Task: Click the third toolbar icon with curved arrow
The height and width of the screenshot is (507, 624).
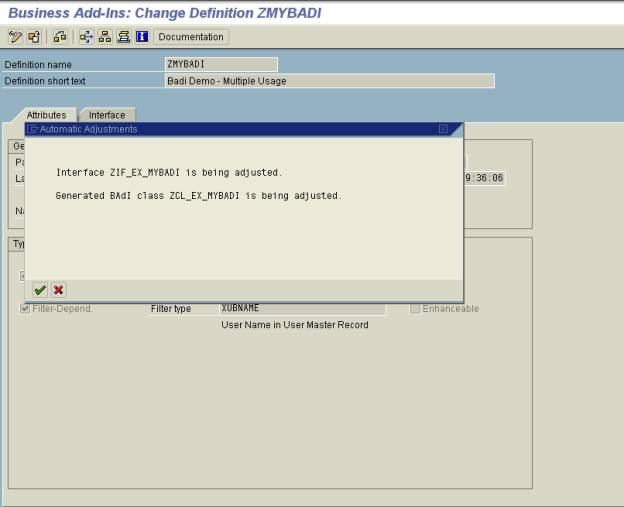Action: pyautogui.click(x=60, y=37)
